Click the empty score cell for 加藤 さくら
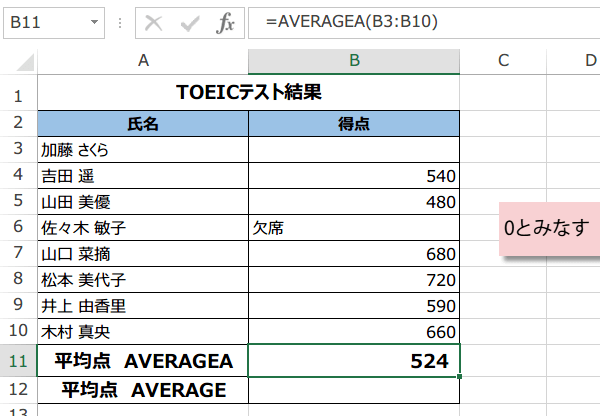Viewport: 600px width, 416px height. [354, 150]
